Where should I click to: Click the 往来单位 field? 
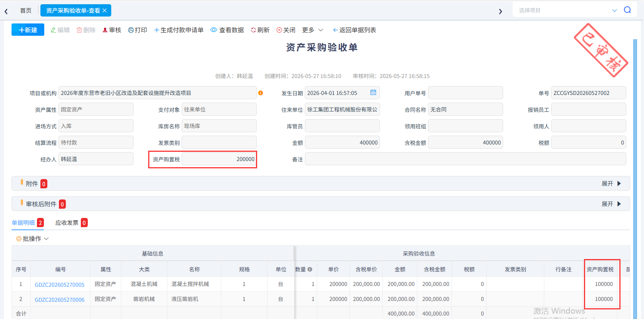pyautogui.click(x=342, y=110)
